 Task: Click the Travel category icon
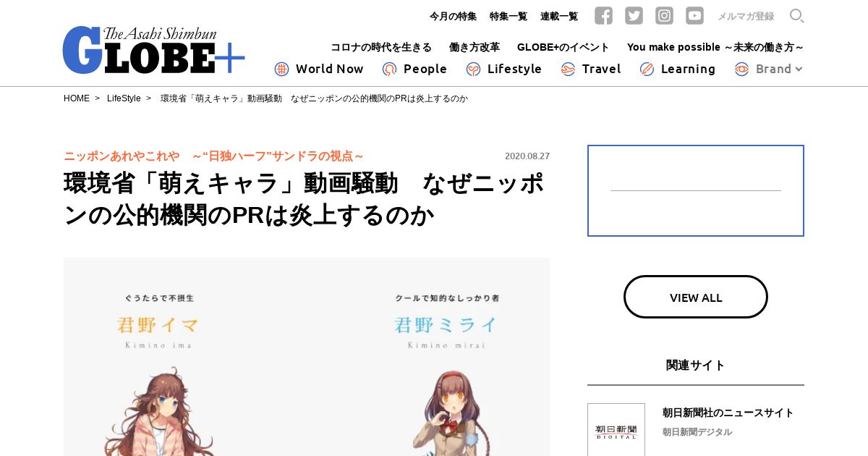(568, 69)
